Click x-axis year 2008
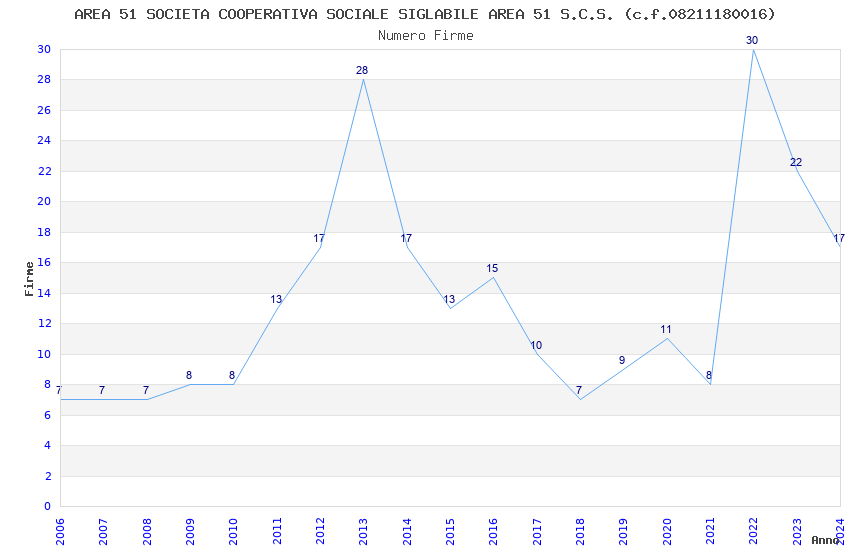 coord(147,531)
